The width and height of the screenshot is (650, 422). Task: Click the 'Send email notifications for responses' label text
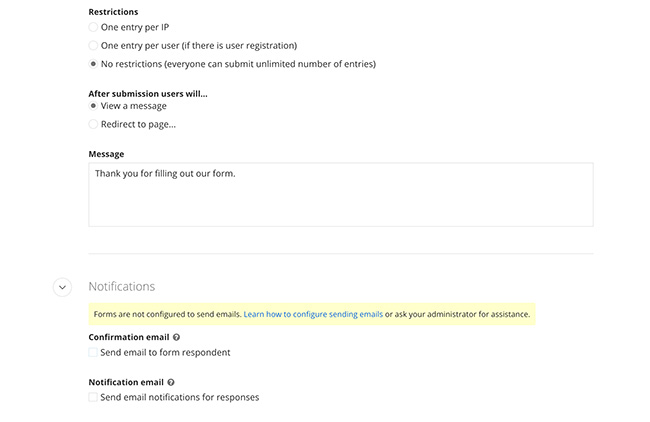point(180,397)
